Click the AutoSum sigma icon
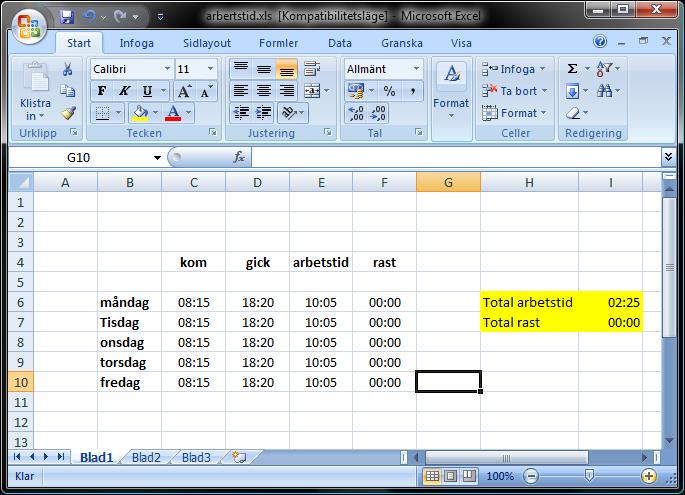685x495 pixels. (x=572, y=69)
